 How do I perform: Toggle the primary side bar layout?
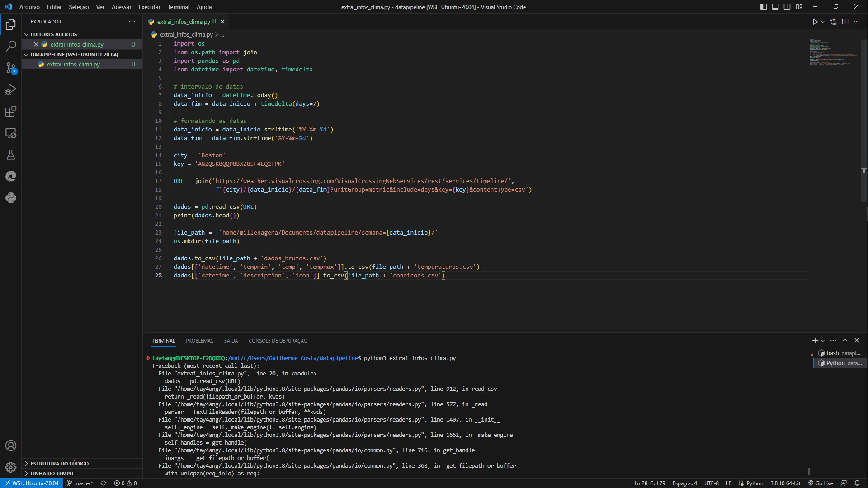coord(764,7)
